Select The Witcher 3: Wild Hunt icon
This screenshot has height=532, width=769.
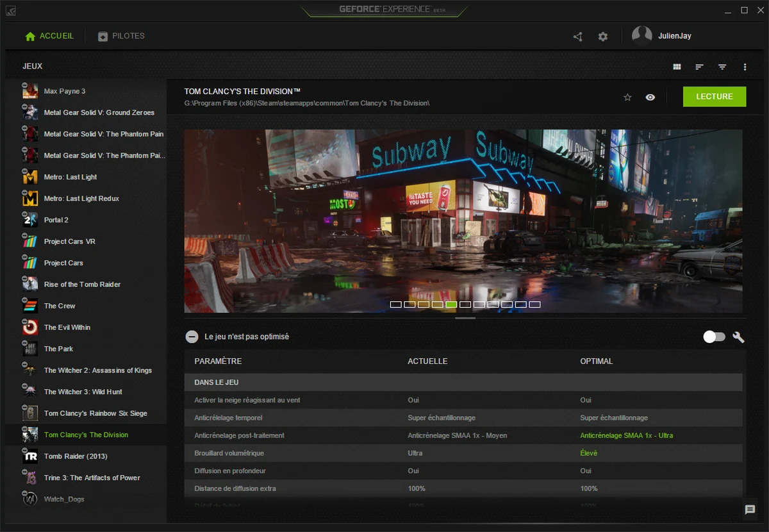30,392
